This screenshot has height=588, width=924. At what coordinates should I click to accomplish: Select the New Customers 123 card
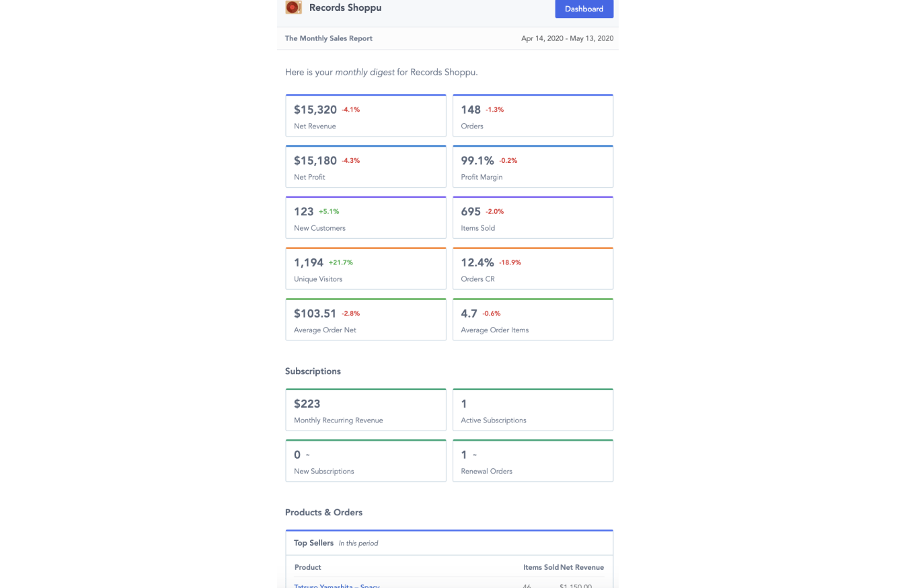click(x=365, y=218)
